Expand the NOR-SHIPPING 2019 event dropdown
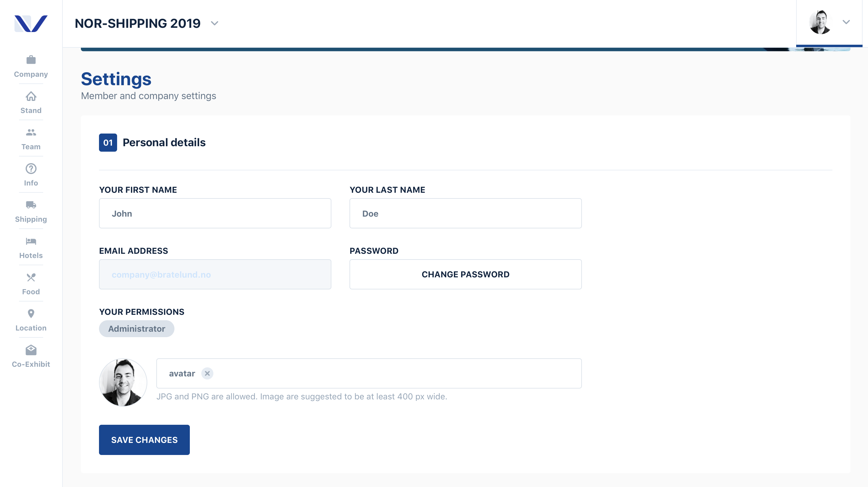Viewport: 868px width, 487px height. [215, 23]
